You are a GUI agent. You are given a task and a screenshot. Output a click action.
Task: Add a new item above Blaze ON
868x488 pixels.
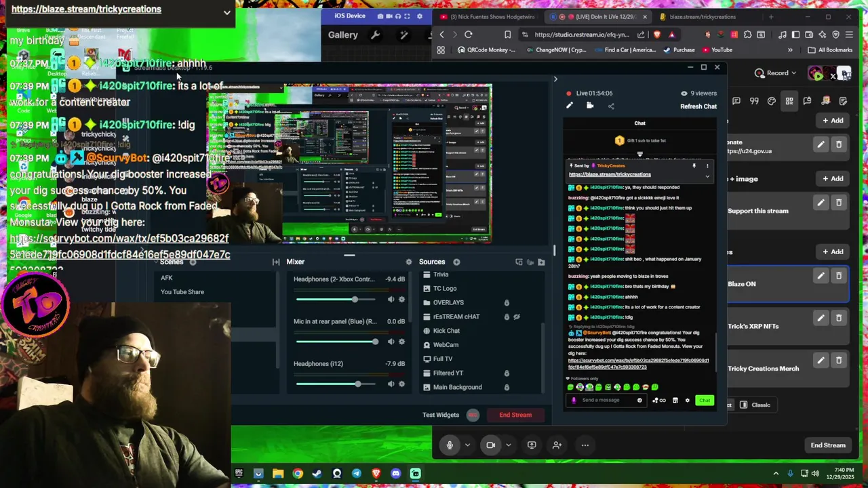point(833,251)
